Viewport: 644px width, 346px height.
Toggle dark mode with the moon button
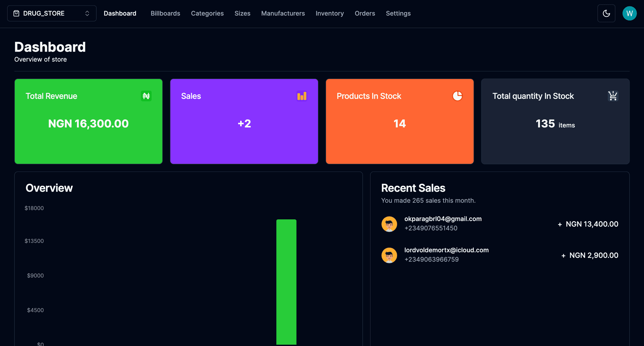coord(606,13)
